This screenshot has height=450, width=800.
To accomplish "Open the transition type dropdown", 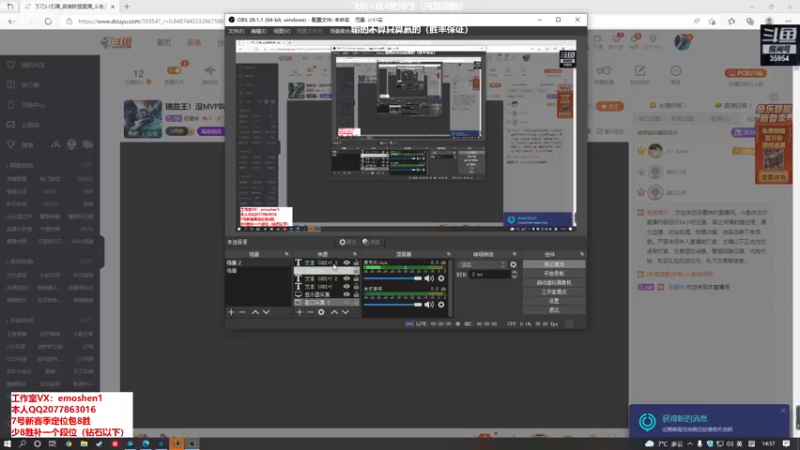I will [482, 265].
